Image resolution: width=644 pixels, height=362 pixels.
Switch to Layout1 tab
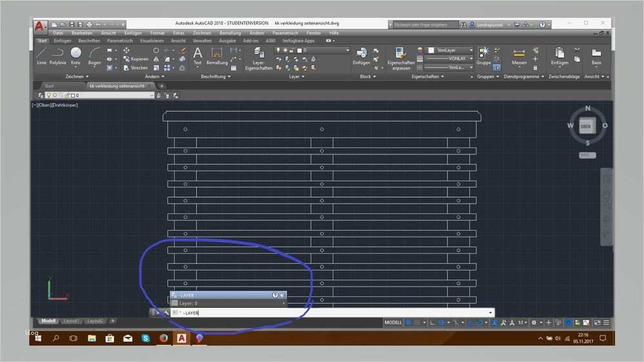[x=70, y=321]
